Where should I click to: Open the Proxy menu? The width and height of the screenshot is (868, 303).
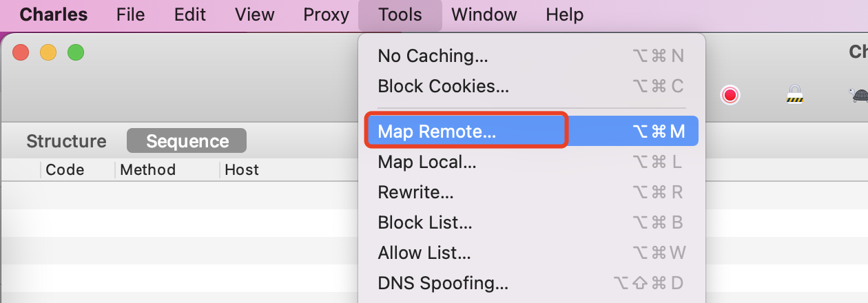point(326,14)
